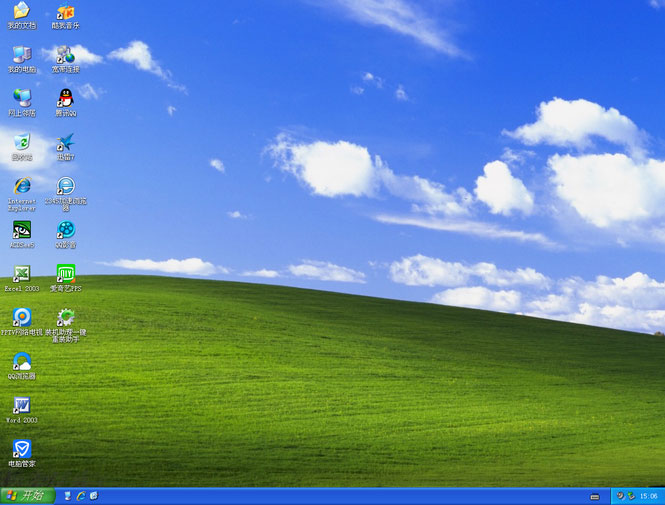The image size is (665, 505).
Task: Open the Start (开始) menu
Action: click(x=28, y=496)
